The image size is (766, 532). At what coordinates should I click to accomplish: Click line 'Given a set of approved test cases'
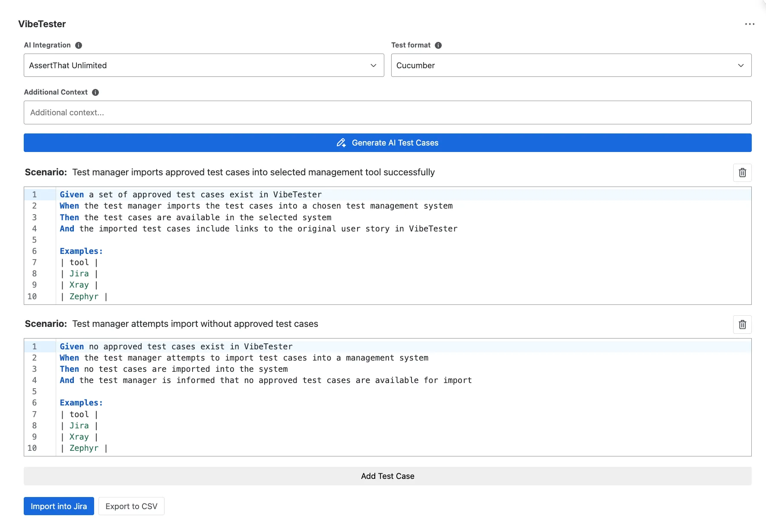(x=191, y=195)
